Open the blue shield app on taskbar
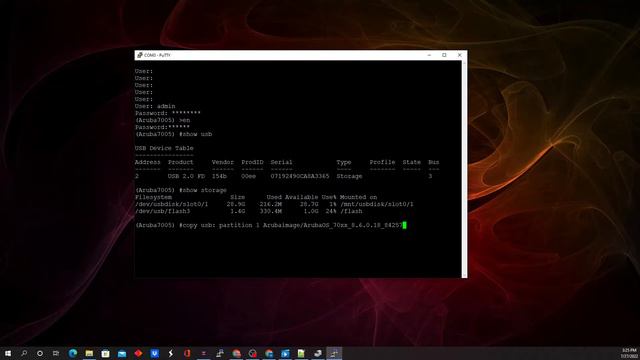Screen dimensions: 640x360 click(154, 353)
